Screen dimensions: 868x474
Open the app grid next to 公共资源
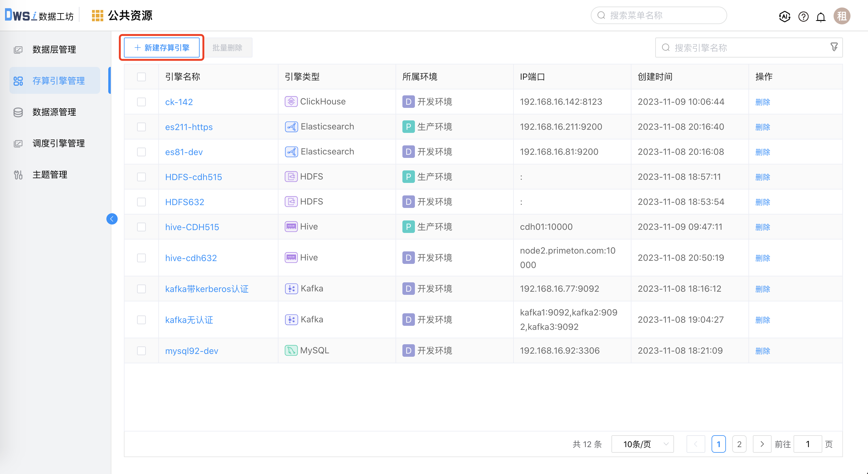[97, 16]
